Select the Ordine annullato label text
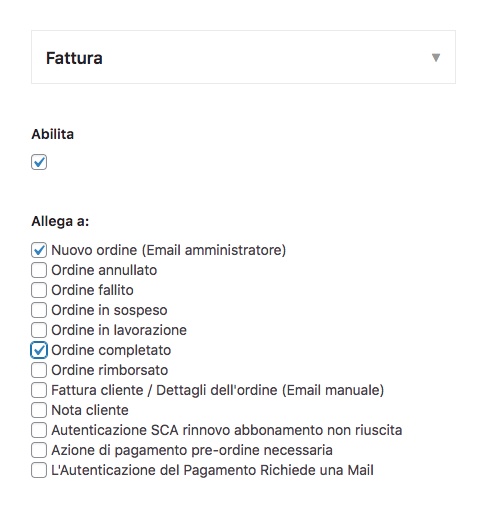 (x=104, y=270)
